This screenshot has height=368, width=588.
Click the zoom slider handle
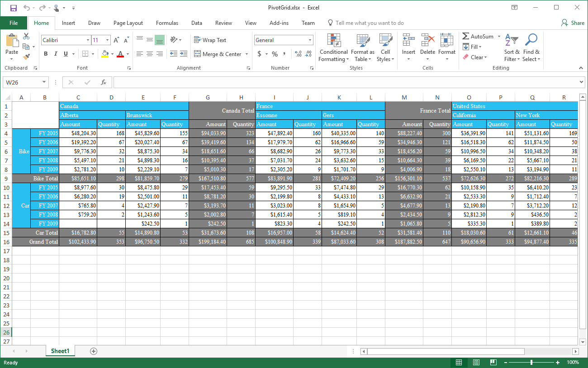[531, 363]
